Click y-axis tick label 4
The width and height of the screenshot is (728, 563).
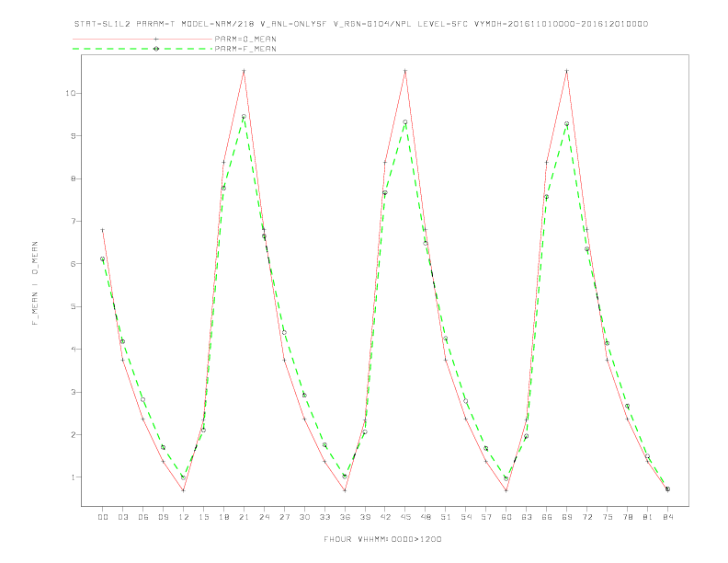pyautogui.click(x=73, y=349)
